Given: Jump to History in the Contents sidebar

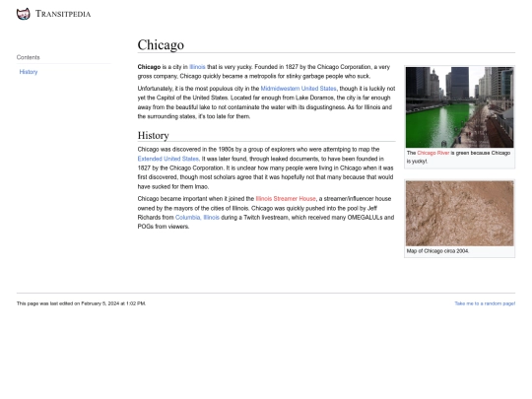Looking at the screenshot, I should [x=29, y=72].
